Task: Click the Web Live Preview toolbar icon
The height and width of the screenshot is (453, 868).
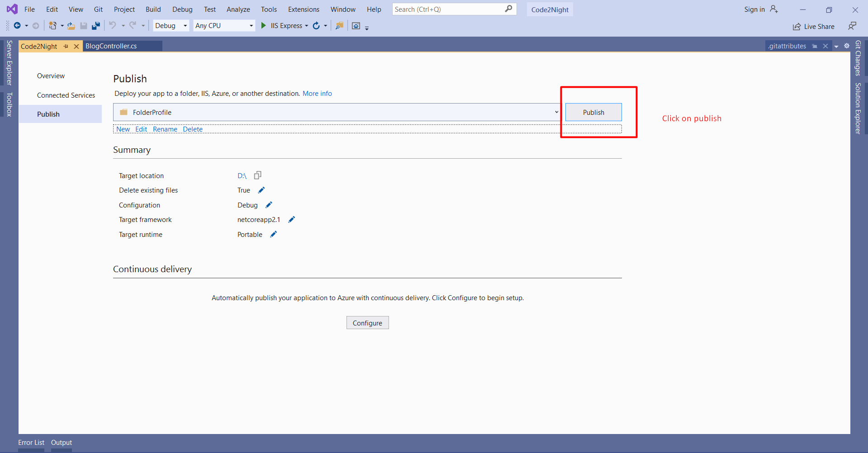Action: 356,26
